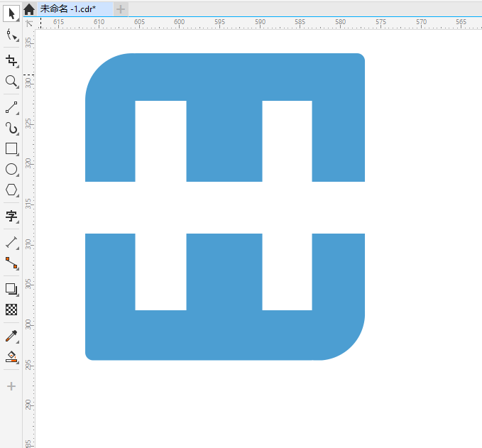Select the Text tool
The height and width of the screenshot is (448, 482).
pos(11,216)
